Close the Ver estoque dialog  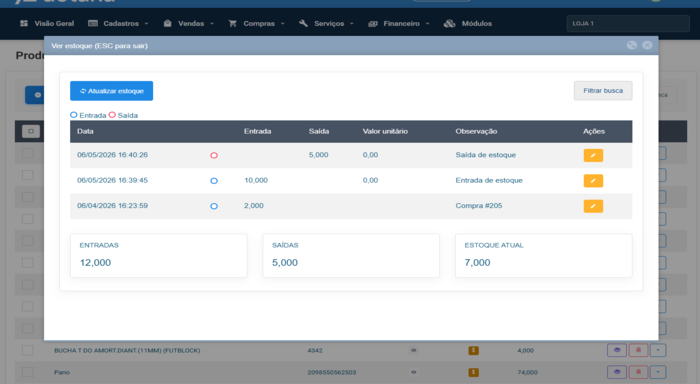tap(647, 45)
